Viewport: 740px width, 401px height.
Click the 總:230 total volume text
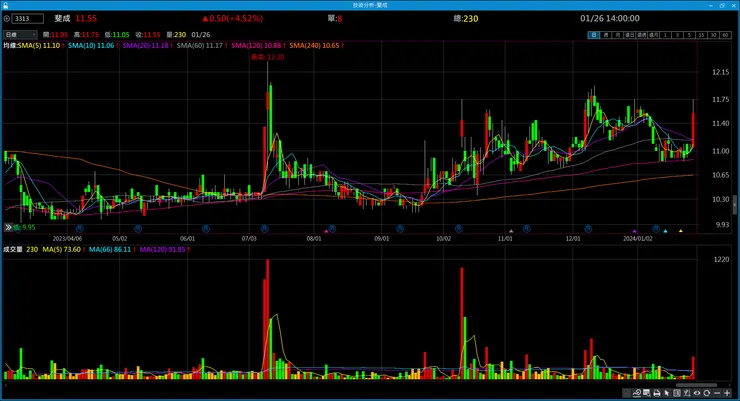[466, 18]
